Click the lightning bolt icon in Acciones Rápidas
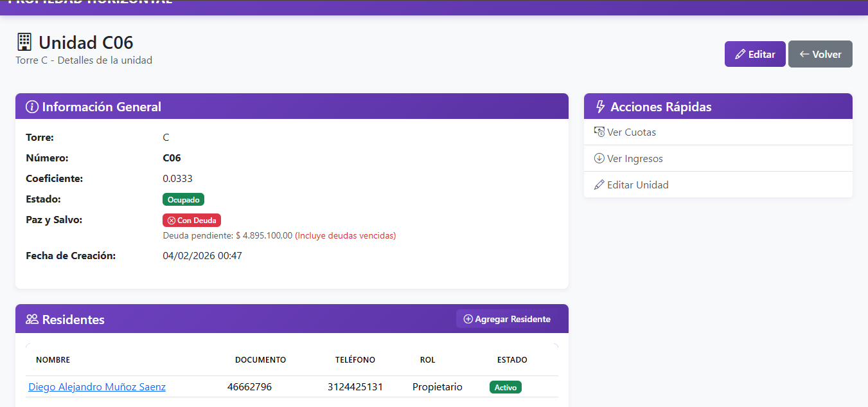 601,107
